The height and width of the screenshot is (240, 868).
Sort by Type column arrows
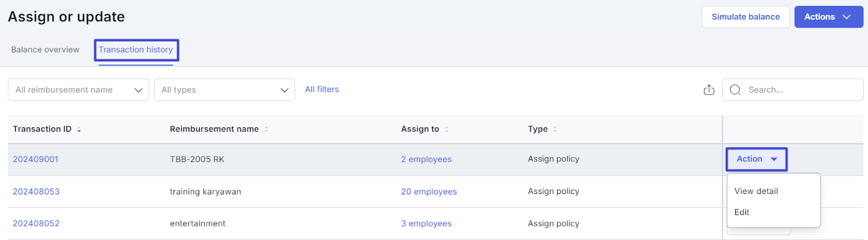[555, 129]
